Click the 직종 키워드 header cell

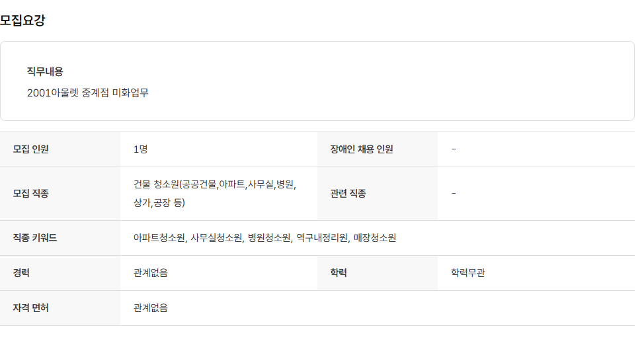click(x=35, y=238)
